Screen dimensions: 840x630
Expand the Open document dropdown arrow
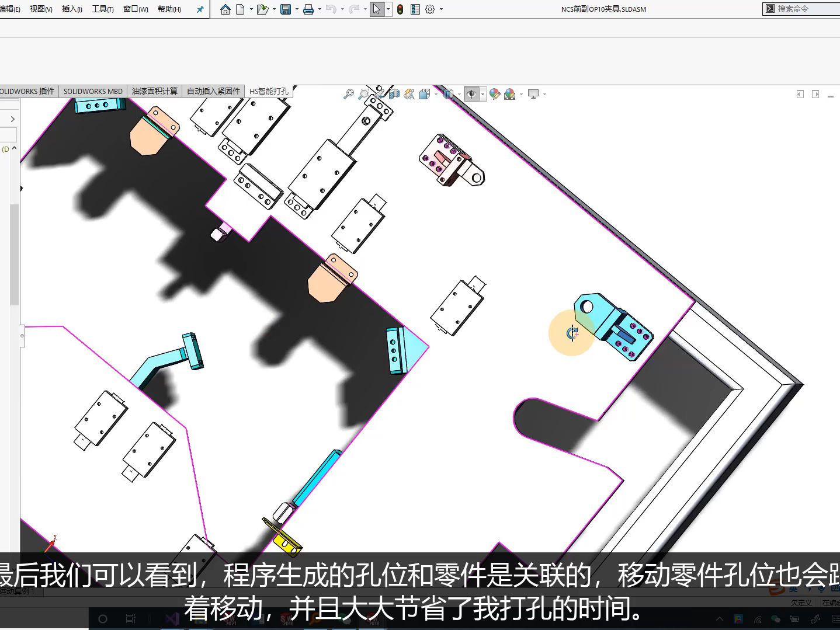(273, 9)
